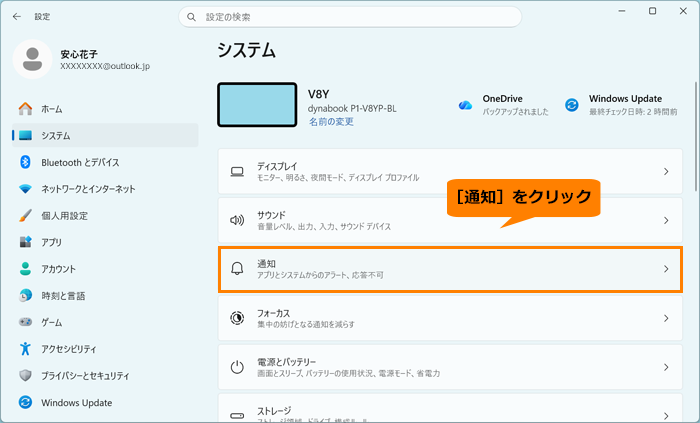Viewport: 700px width, 423px height.
Task: Open アクセシビリティ in the sidebar
Action: tap(69, 349)
